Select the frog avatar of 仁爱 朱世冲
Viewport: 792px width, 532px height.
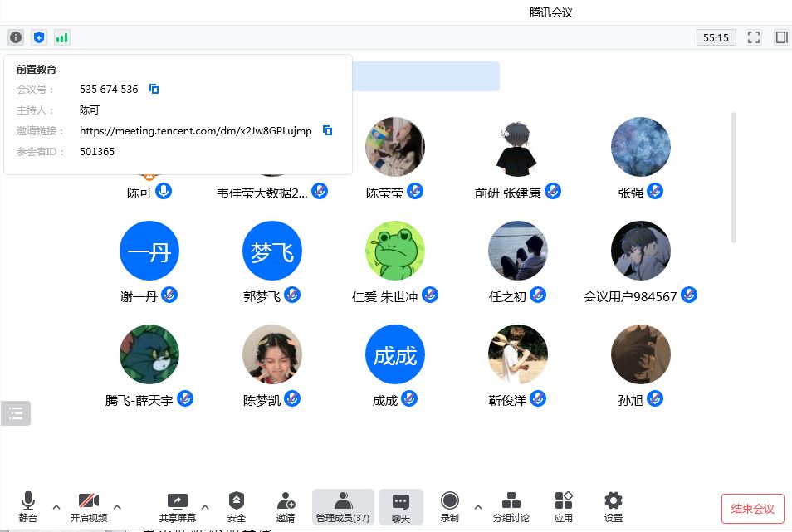(395, 251)
